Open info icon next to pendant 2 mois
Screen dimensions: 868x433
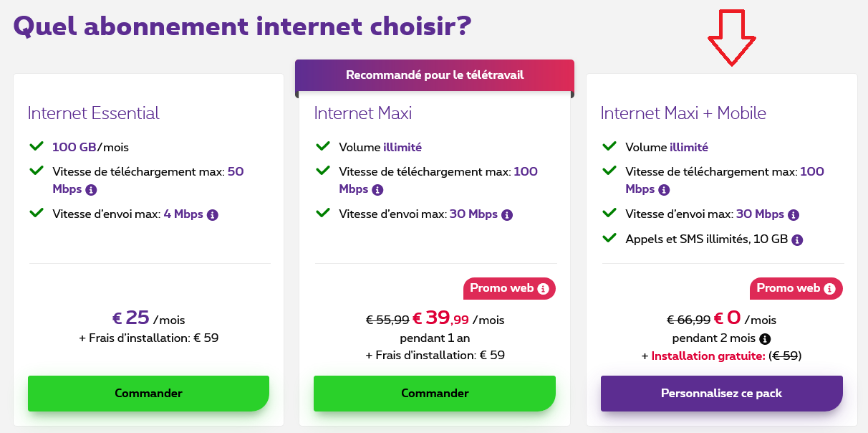[x=765, y=338]
